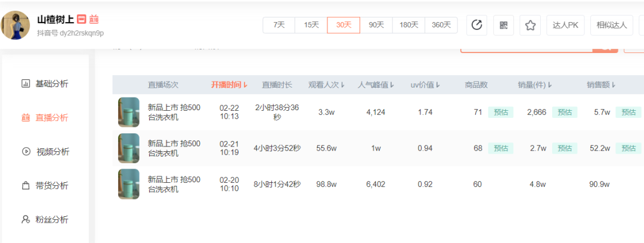Select the 30天 time range
The height and width of the screenshot is (243, 644).
click(x=344, y=25)
